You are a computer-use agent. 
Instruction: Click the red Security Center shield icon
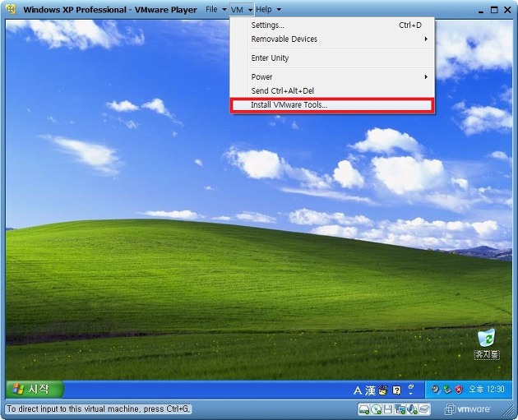(x=459, y=390)
